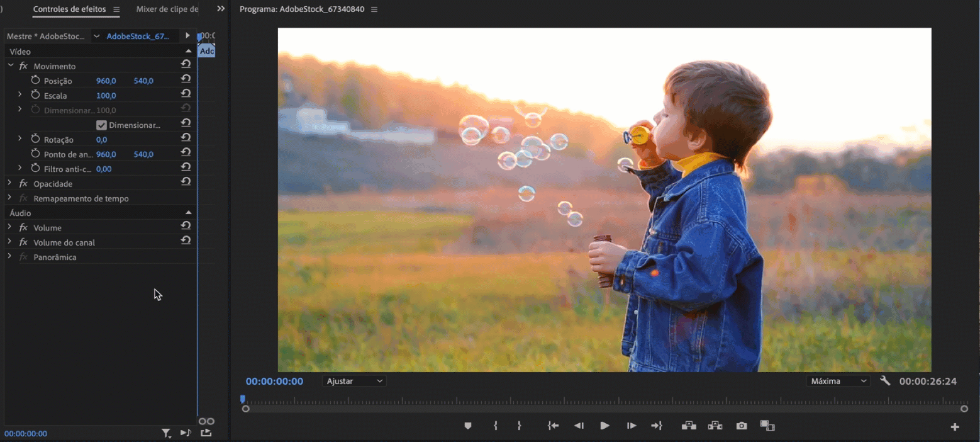Click export effect share icon
Viewport: 980px width, 442px height.
point(206,433)
